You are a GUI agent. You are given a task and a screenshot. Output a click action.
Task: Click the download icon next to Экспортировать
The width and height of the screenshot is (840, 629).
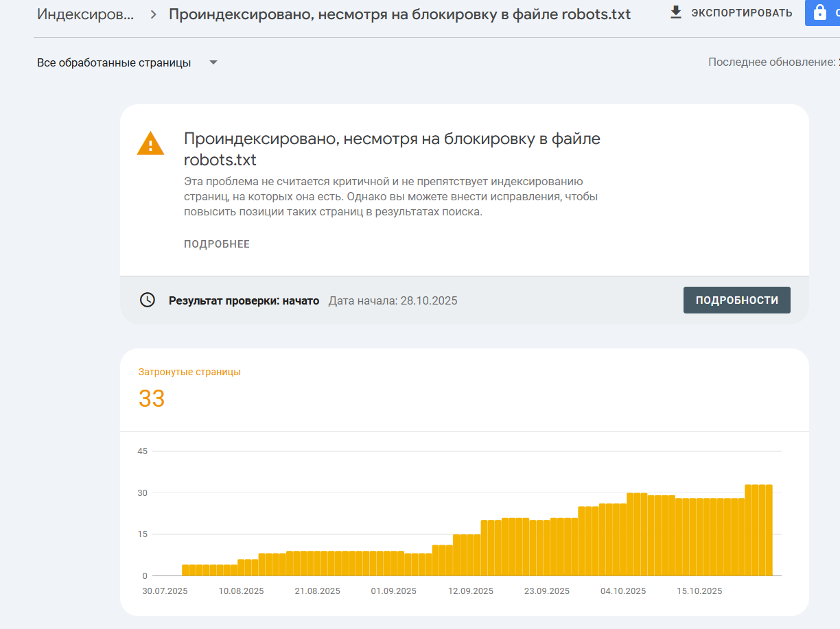coord(676,12)
